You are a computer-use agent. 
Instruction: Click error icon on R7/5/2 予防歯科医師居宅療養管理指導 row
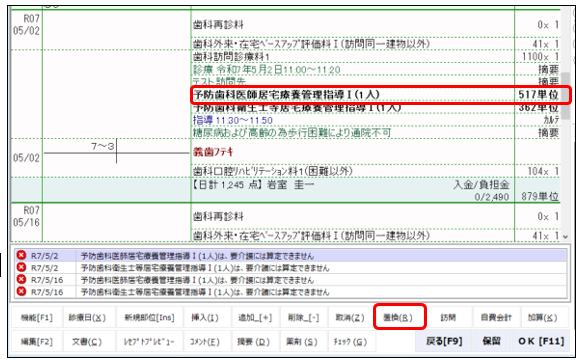tap(22, 255)
